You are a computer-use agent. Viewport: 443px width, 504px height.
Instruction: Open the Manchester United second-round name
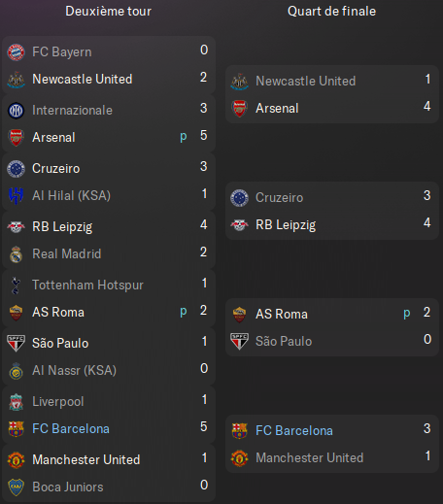86,460
